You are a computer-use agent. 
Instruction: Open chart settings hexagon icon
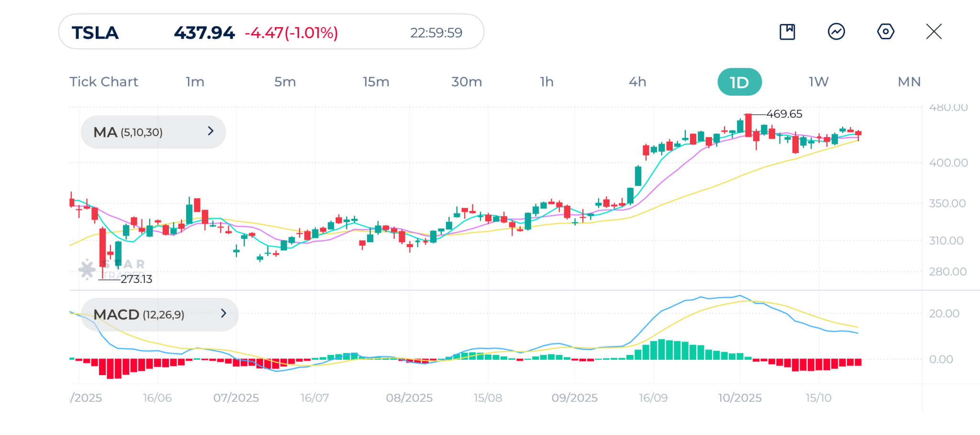885,32
